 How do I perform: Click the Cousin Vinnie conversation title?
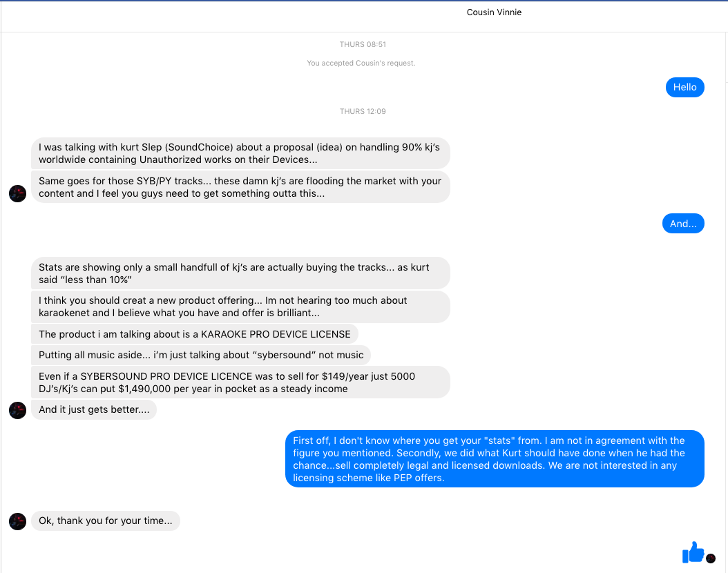click(494, 12)
